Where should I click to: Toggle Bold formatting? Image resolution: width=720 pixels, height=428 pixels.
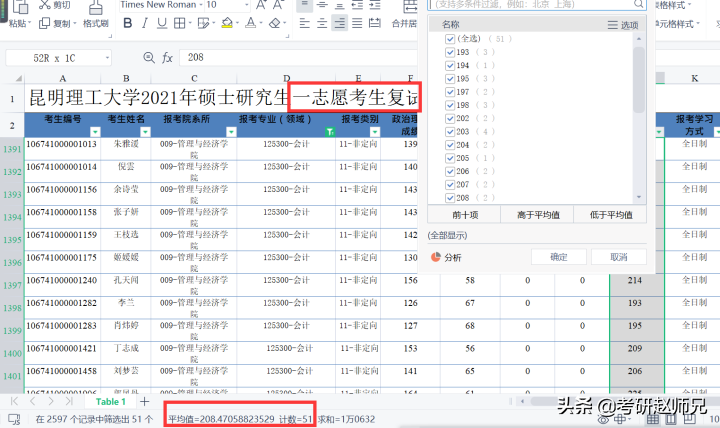(x=128, y=23)
